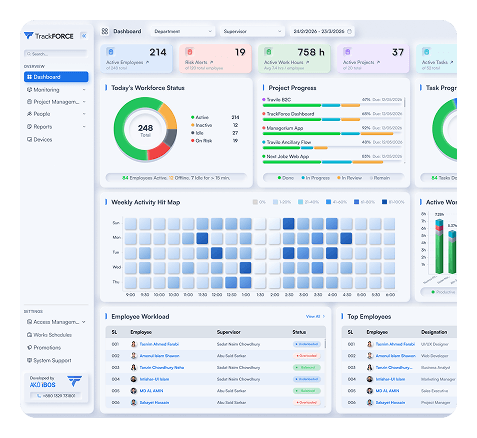Click the Reports sidebar icon
Image resolution: width=477 pixels, height=438 pixels.
29,127
